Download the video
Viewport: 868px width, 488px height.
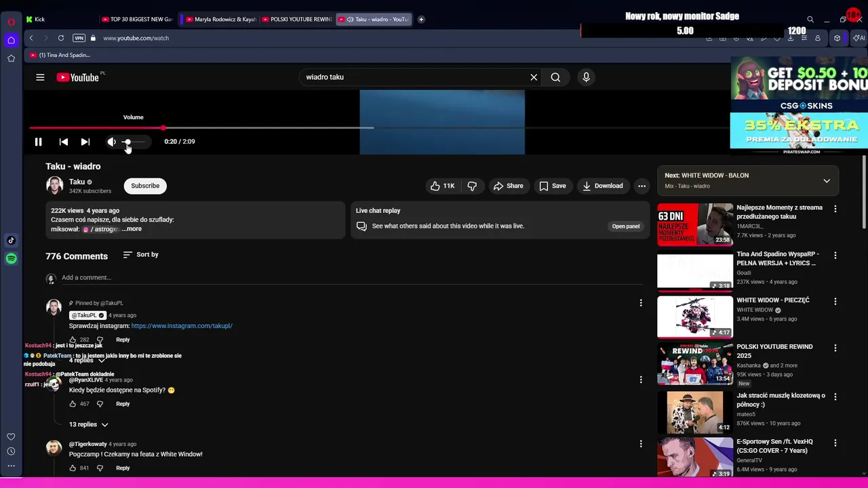(602, 186)
